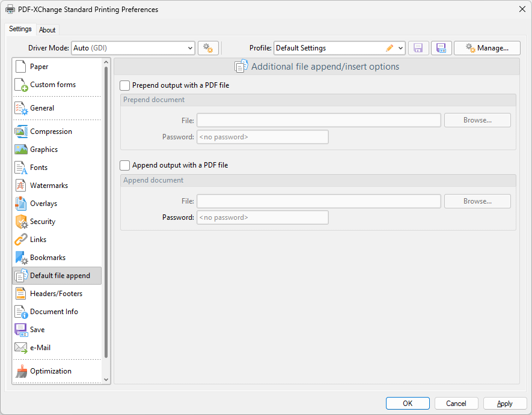Open the Watermarks settings page

click(x=57, y=186)
